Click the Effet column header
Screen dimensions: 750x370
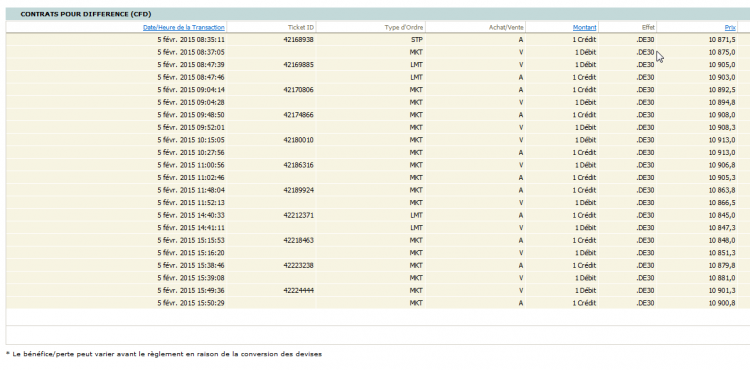coord(648,28)
